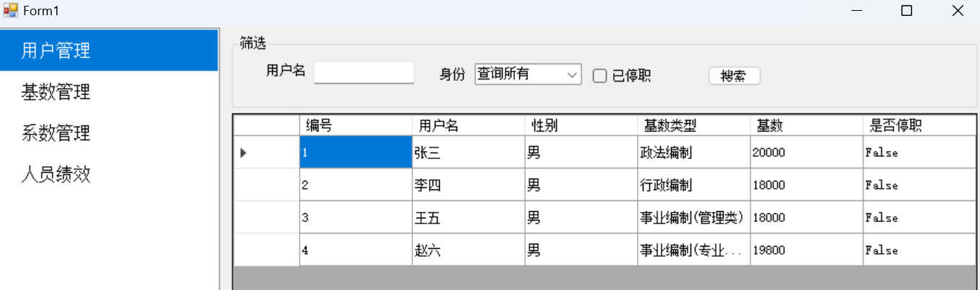Screen dimensions: 980x290
Task: Focus the 用户名 text input field
Action: point(364,73)
